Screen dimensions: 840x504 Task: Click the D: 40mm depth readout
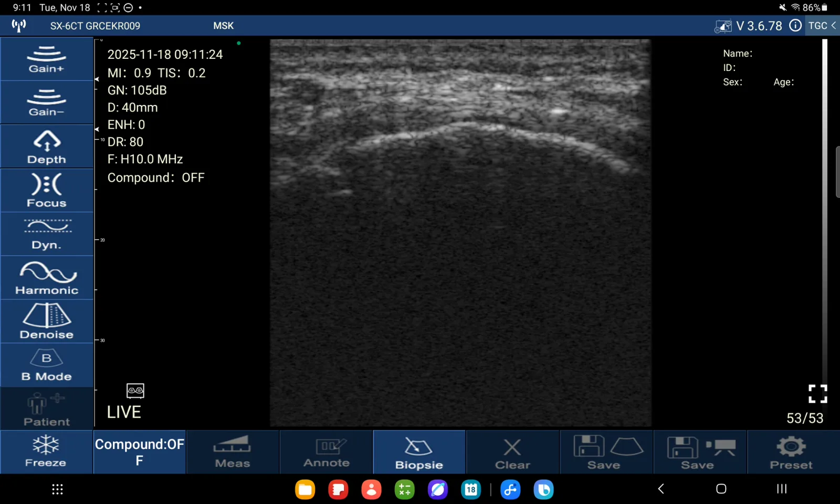132,108
